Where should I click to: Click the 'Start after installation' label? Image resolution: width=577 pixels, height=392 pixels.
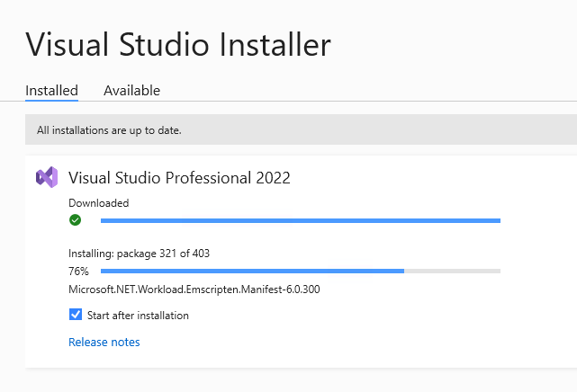pos(138,316)
